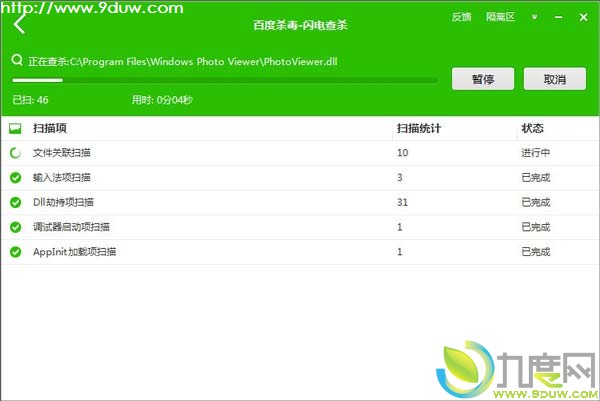Click the 进行中 status text
Image resolution: width=600 pixels, height=401 pixels.
pyautogui.click(x=536, y=153)
